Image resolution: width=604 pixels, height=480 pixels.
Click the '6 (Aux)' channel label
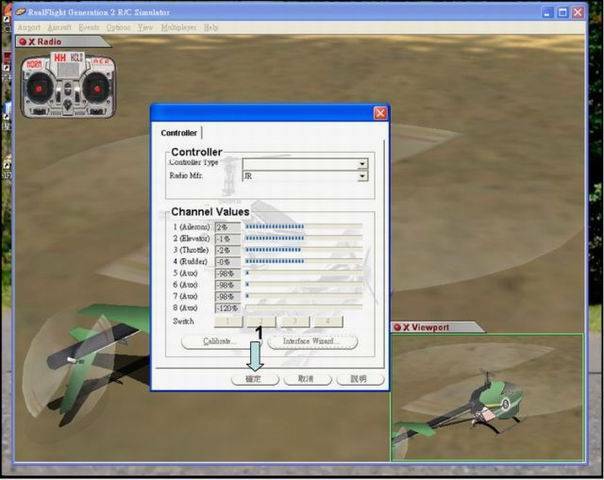185,285
